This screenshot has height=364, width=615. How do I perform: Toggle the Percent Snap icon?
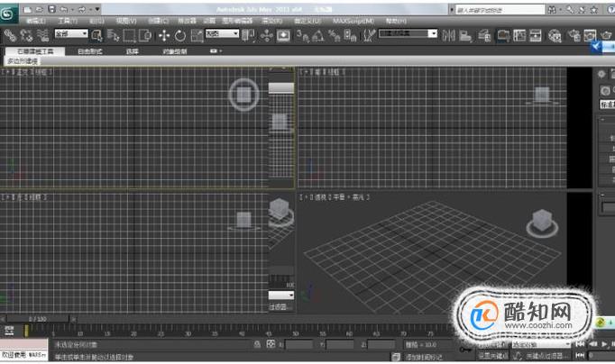(335, 36)
